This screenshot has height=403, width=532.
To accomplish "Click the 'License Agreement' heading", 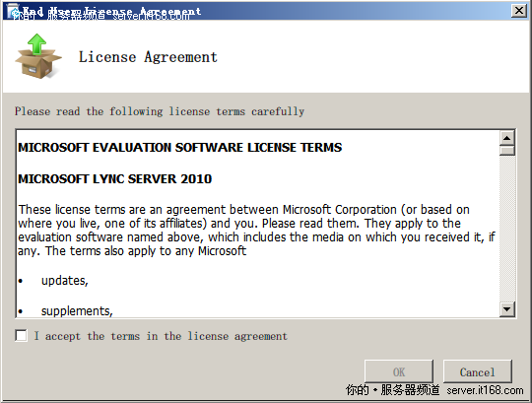I will pos(148,57).
